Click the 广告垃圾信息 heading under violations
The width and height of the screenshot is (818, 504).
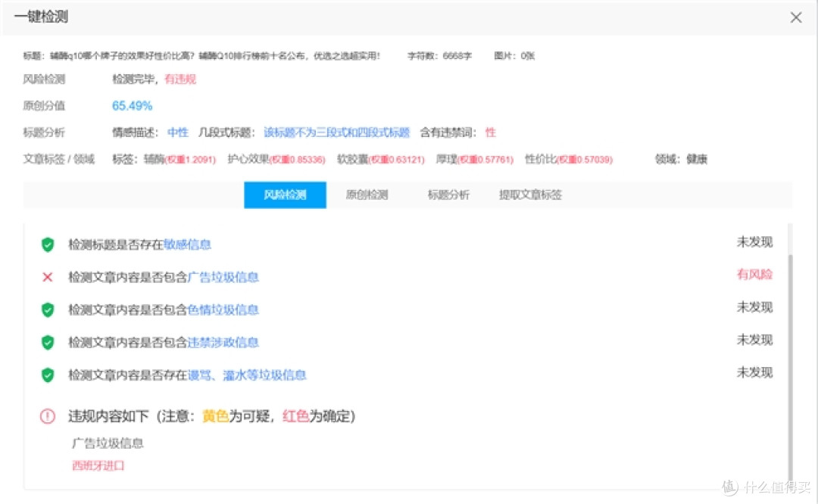point(108,443)
